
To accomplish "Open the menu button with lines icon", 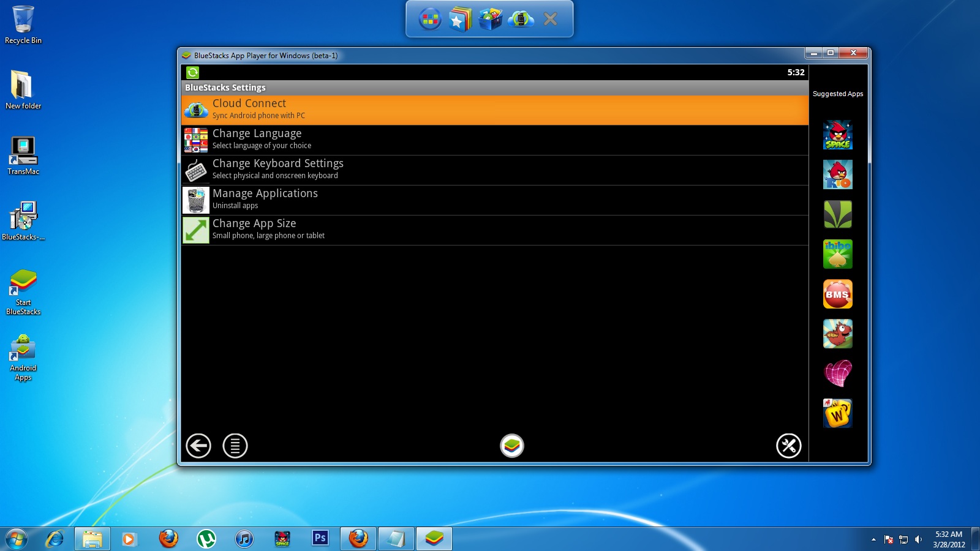I will pyautogui.click(x=235, y=446).
